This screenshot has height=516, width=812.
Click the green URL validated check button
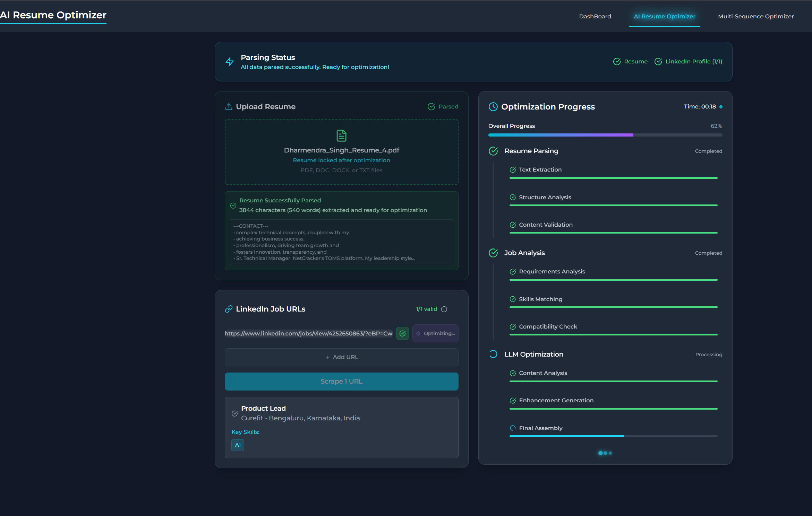click(x=402, y=333)
